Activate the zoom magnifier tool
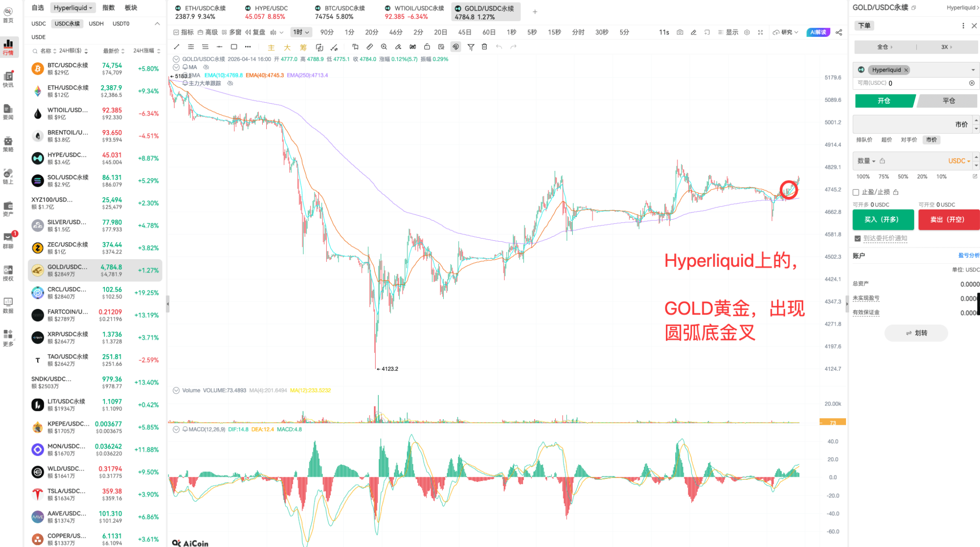This screenshot has height=547, width=980. (x=384, y=47)
